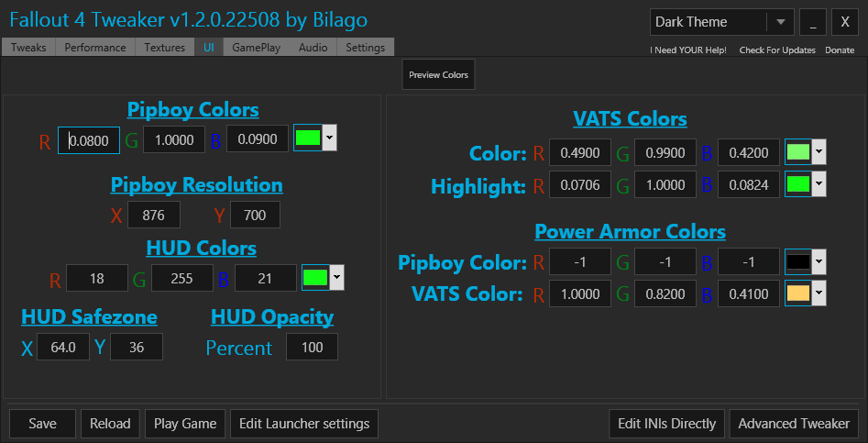Screen dimensions: 868x443
Task: Click the Pipboy Resolution heading
Action: pos(196,184)
